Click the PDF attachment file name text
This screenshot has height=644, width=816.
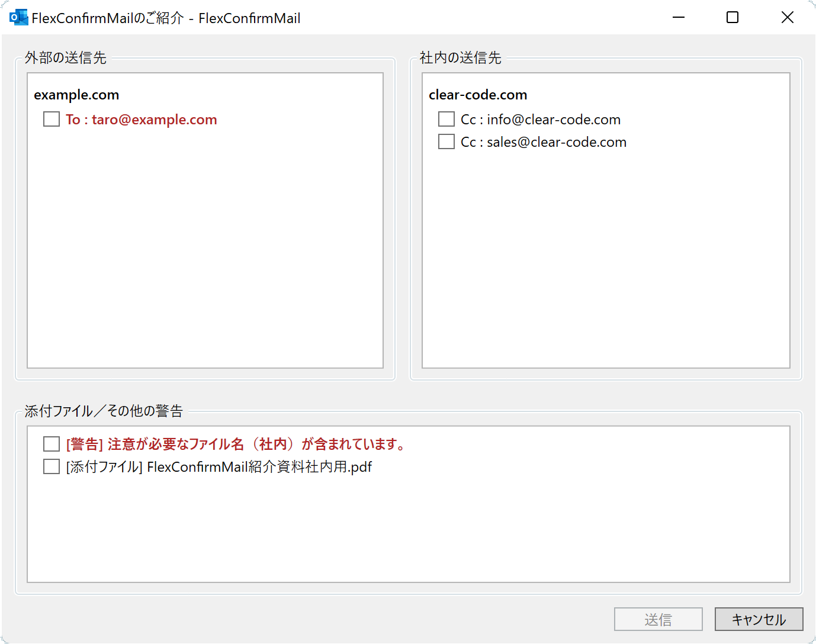[218, 467]
